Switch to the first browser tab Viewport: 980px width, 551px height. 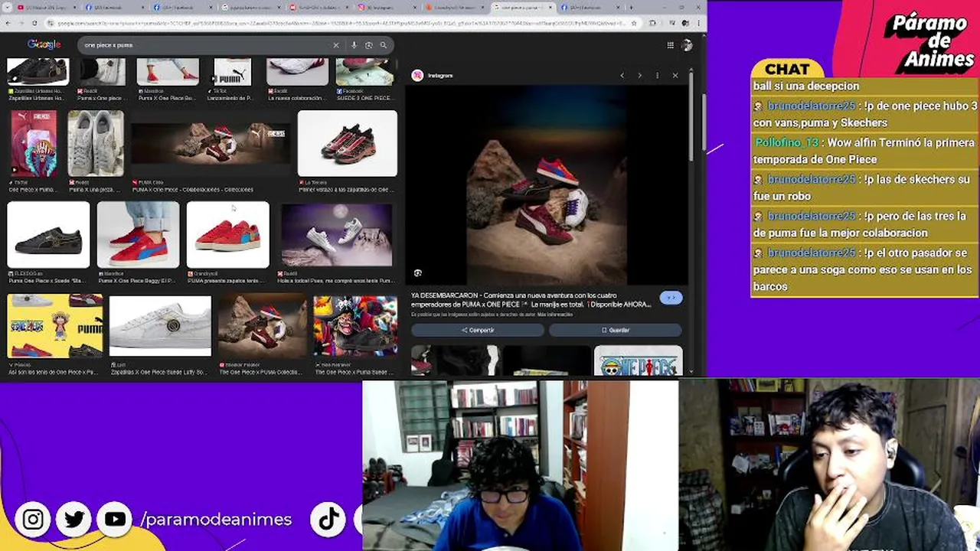pyautogui.click(x=46, y=7)
